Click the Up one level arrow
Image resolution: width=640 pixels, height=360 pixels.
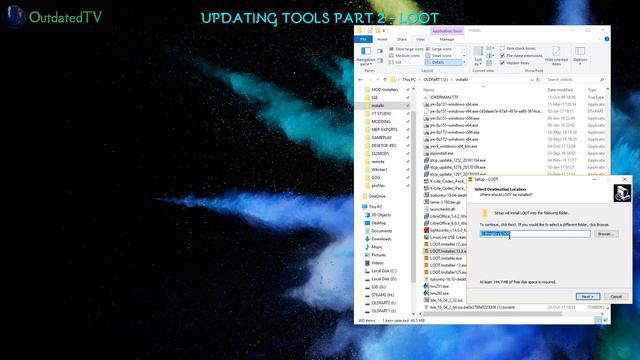(385, 80)
